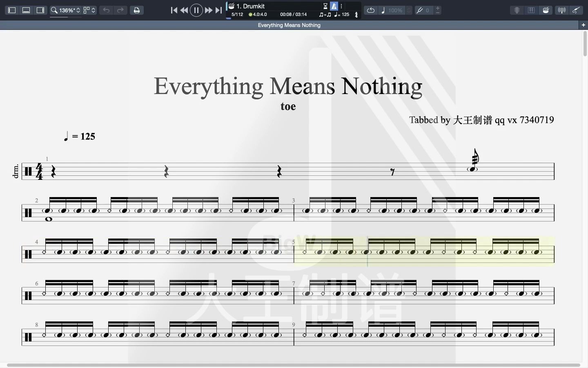The height and width of the screenshot is (368, 588).
Task: Toggle the right inspector panel
Action: pos(40,10)
